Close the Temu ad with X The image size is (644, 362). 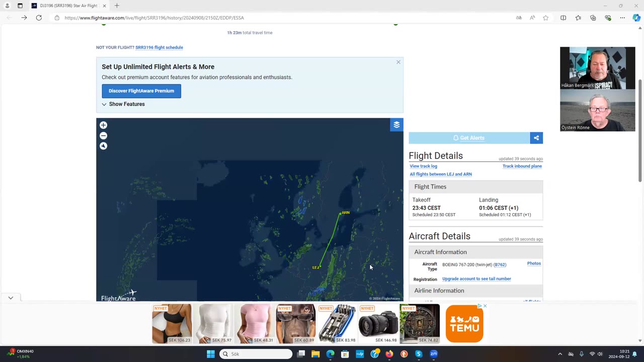pos(485,306)
